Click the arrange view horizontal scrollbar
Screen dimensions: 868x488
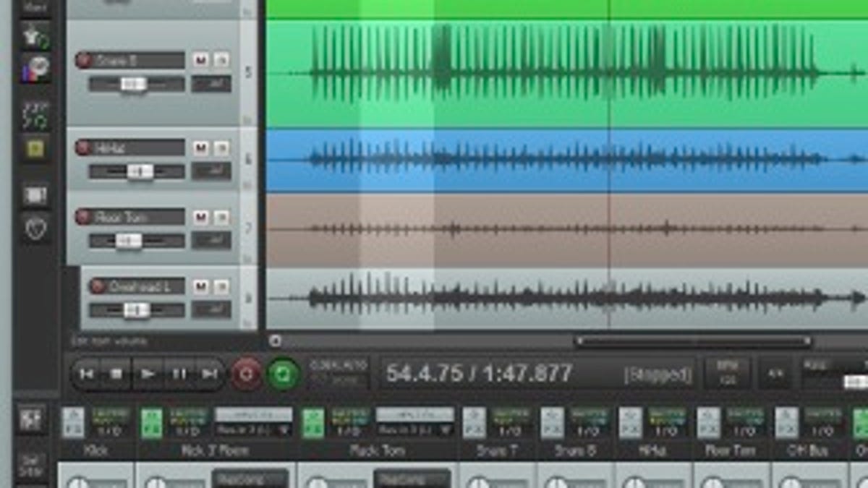tap(693, 341)
